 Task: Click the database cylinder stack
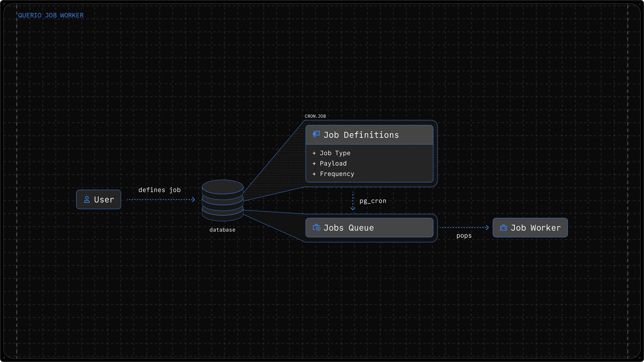click(223, 200)
